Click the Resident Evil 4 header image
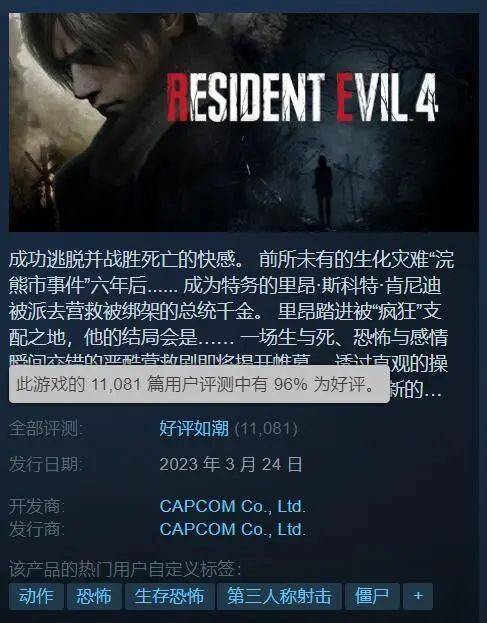 tap(244, 122)
